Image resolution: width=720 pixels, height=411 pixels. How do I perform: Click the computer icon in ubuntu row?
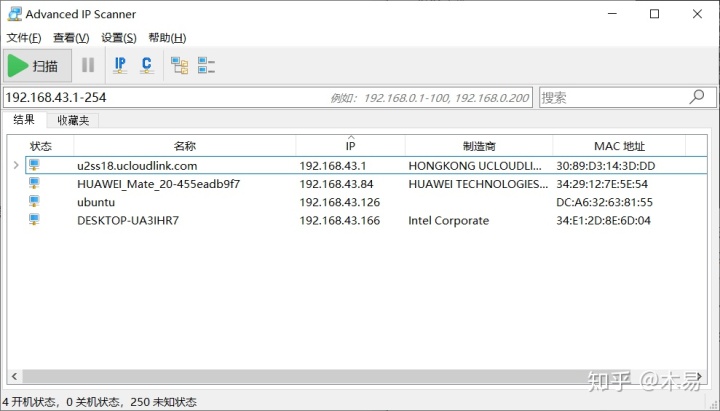coord(34,202)
